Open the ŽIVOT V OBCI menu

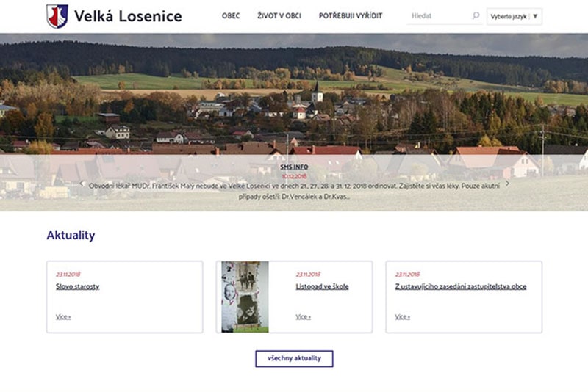(279, 15)
